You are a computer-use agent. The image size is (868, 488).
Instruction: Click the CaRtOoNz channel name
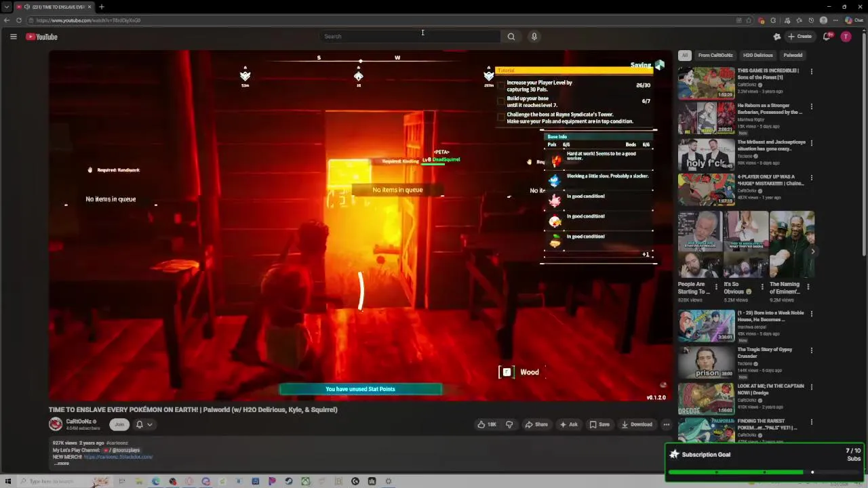click(79, 422)
